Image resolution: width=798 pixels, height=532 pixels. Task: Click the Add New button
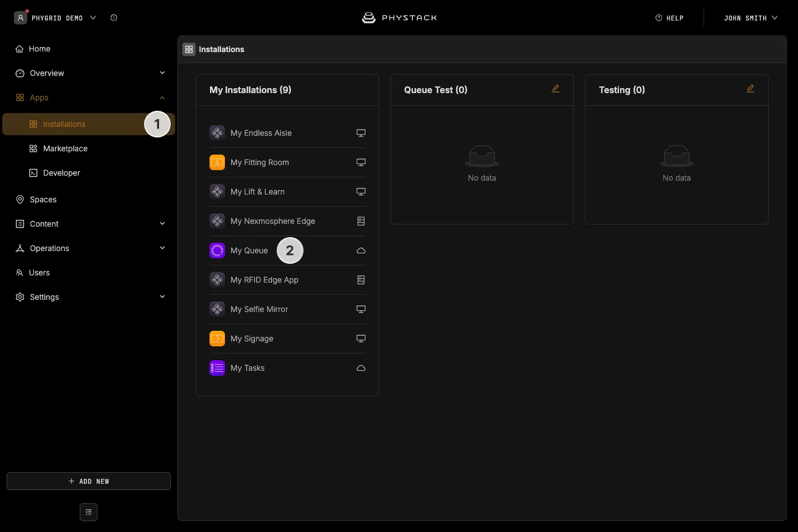[89, 481]
